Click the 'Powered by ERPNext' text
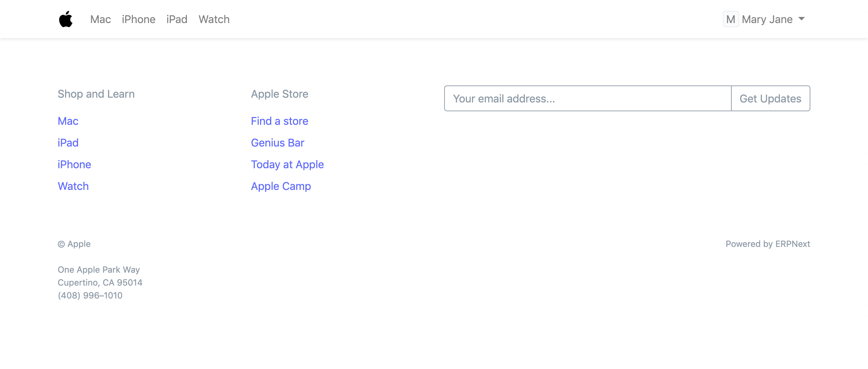The image size is (868, 369). point(768,244)
